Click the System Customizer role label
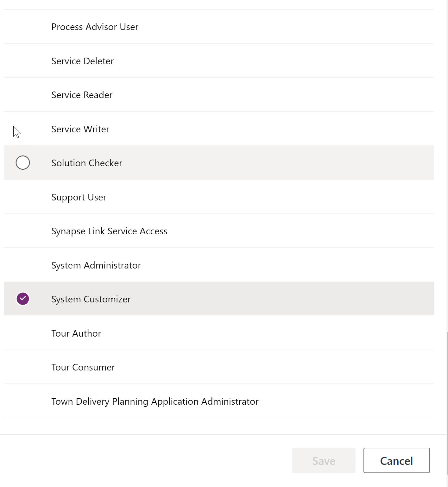 coord(91,299)
